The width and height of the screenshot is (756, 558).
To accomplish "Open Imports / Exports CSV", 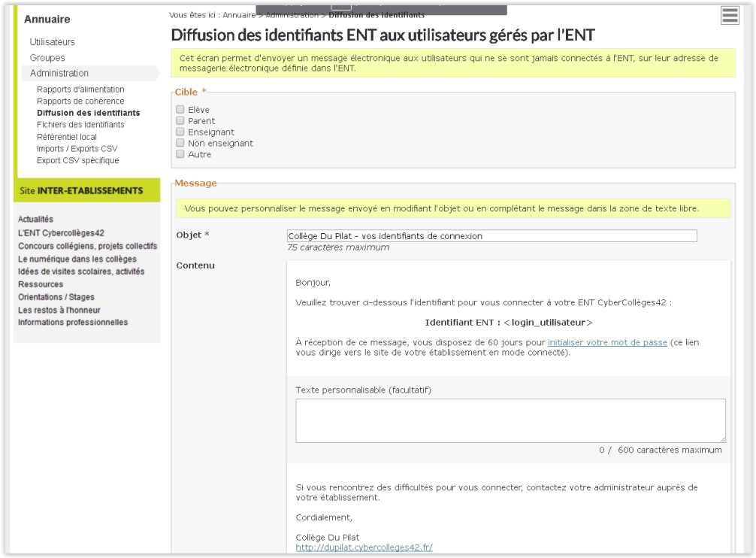I will click(77, 149).
